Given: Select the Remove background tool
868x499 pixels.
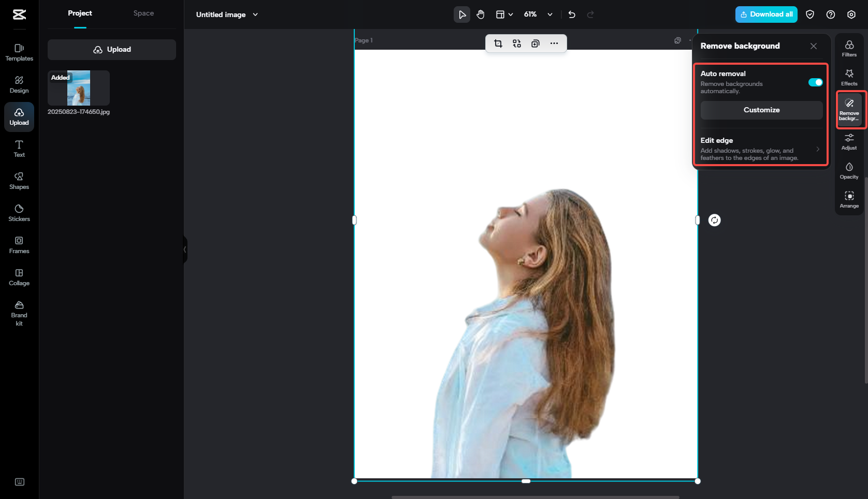Looking at the screenshot, I should coord(849,109).
